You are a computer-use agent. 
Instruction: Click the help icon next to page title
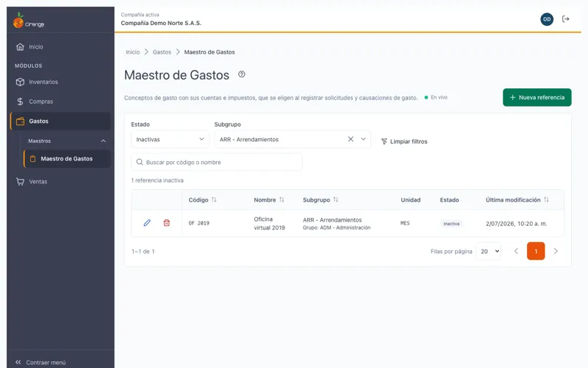tap(242, 74)
